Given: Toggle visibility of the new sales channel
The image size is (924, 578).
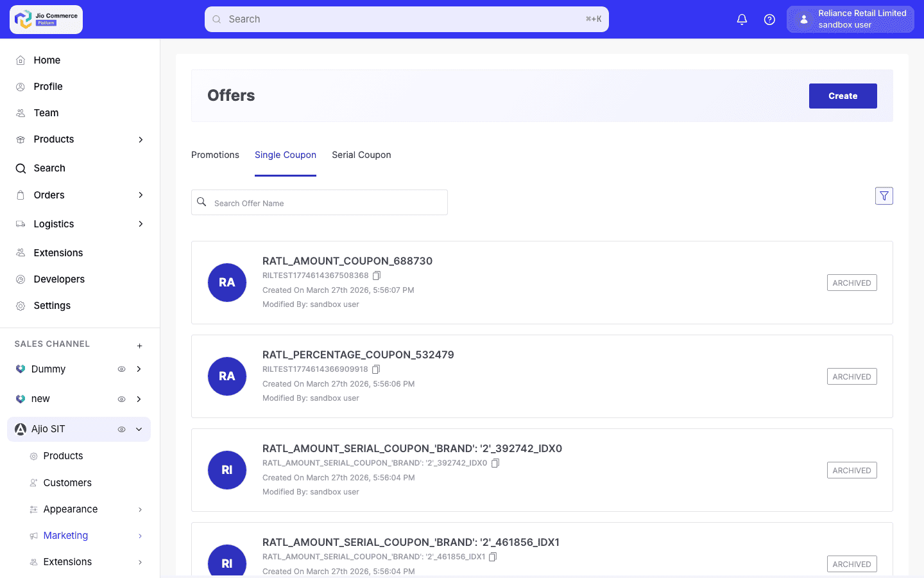Looking at the screenshot, I should click(121, 399).
